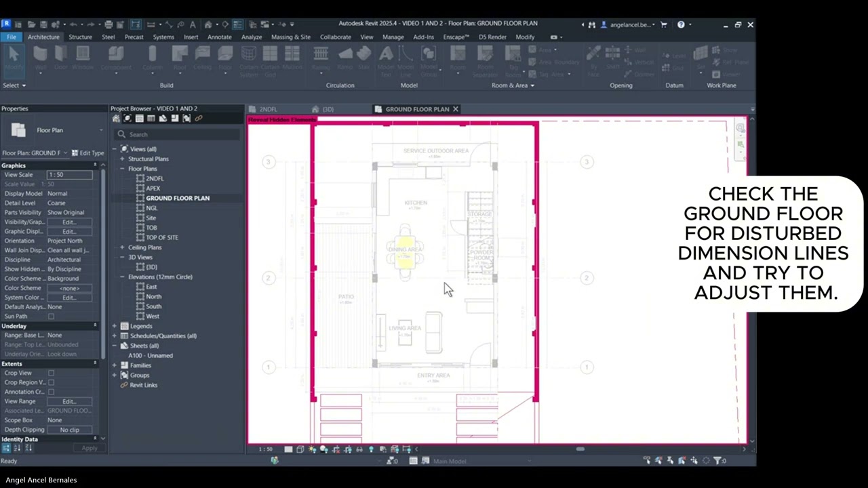Pick the Door tool in the ribbon
Viewport: 868px width, 488px height.
pos(61,58)
